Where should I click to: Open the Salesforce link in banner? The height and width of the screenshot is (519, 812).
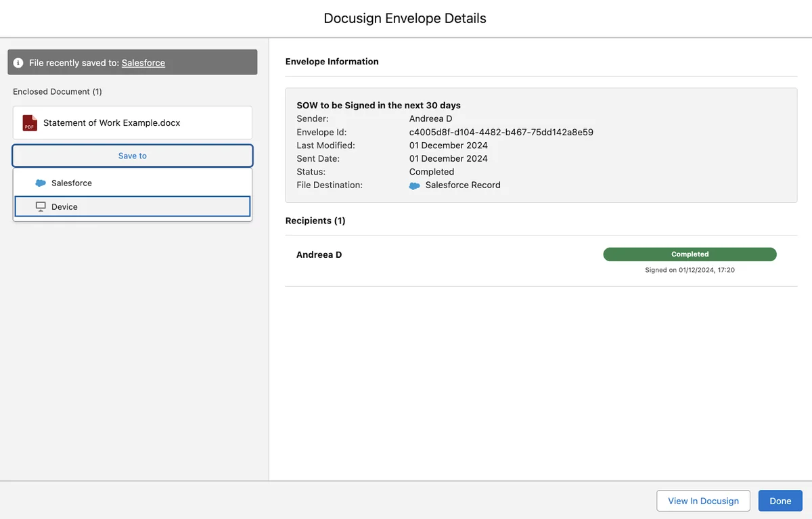[x=143, y=63]
